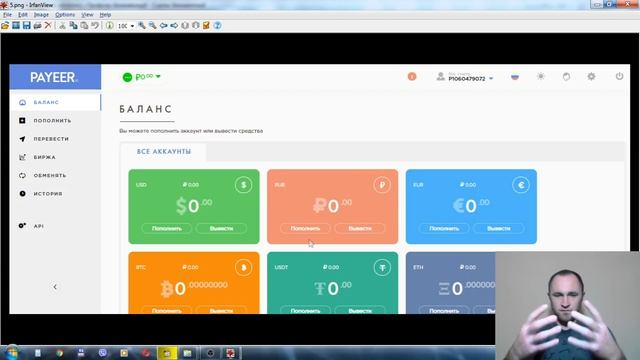Open the File menu

coord(7,15)
